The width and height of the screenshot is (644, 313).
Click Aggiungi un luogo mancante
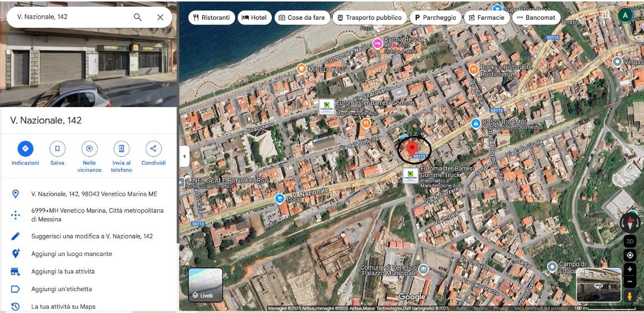88,254
